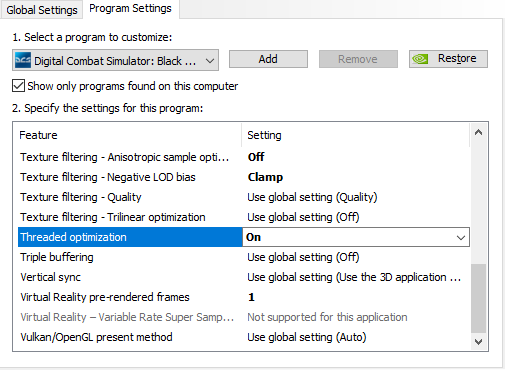This screenshot has height=370, width=505.
Task: Click the pre-rendered frames value 1
Action: tap(251, 297)
